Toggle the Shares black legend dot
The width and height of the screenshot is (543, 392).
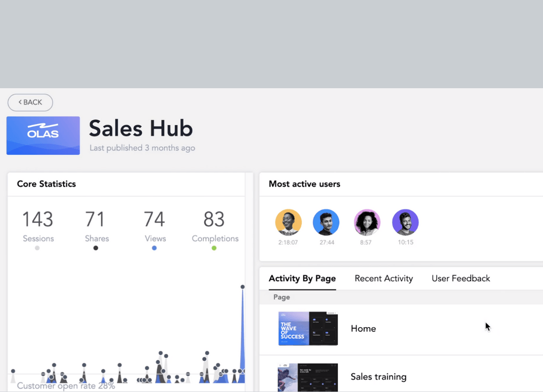pyautogui.click(x=96, y=248)
